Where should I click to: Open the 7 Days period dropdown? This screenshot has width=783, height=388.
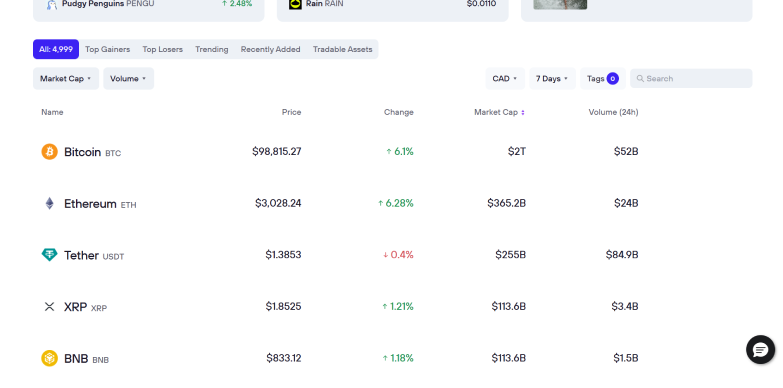[x=552, y=78]
